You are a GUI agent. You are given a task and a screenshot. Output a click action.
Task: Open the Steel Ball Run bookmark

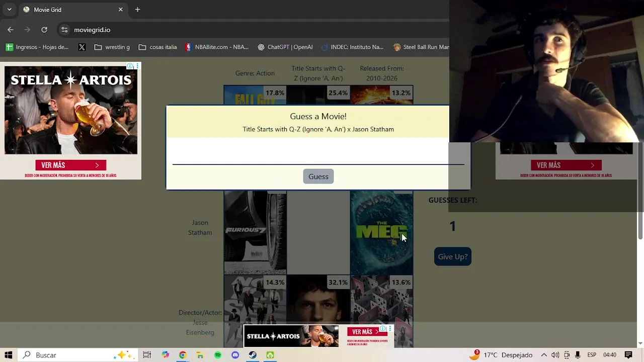click(x=421, y=47)
